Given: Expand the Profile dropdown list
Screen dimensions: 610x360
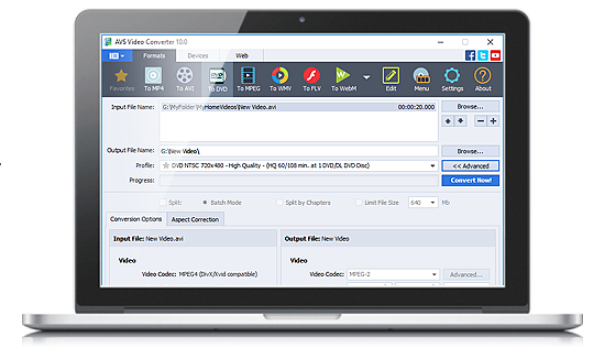Looking at the screenshot, I should coord(433,166).
